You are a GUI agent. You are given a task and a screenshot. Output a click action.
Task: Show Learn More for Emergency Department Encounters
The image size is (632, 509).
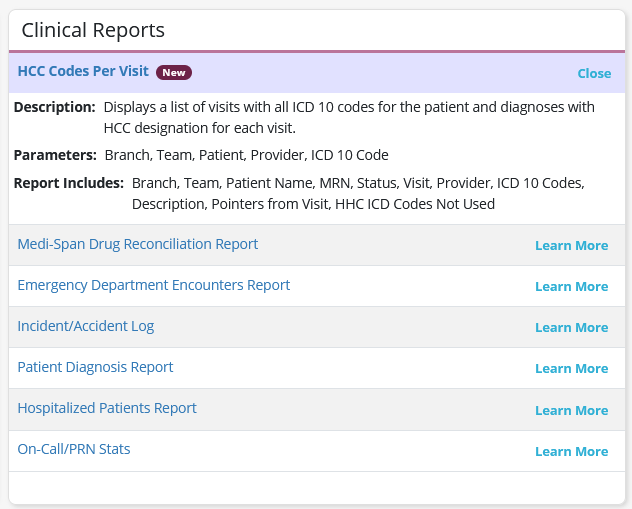[571, 287]
